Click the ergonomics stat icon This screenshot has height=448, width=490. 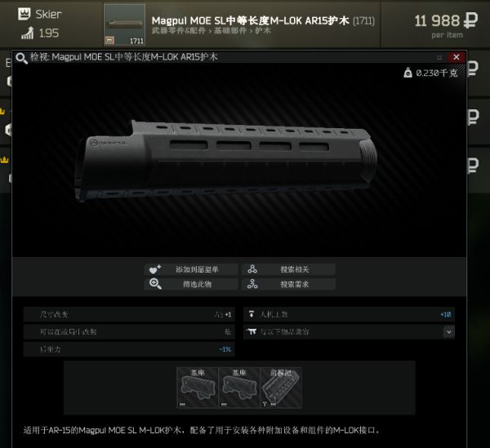click(x=252, y=314)
